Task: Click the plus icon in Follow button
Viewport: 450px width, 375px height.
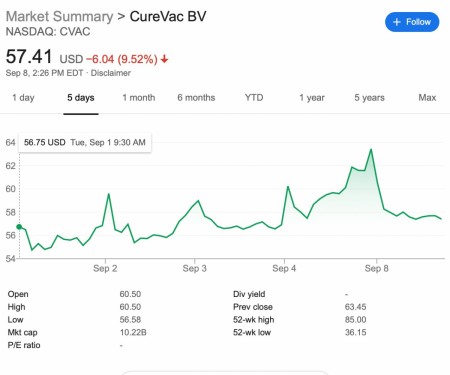Action: (x=397, y=22)
